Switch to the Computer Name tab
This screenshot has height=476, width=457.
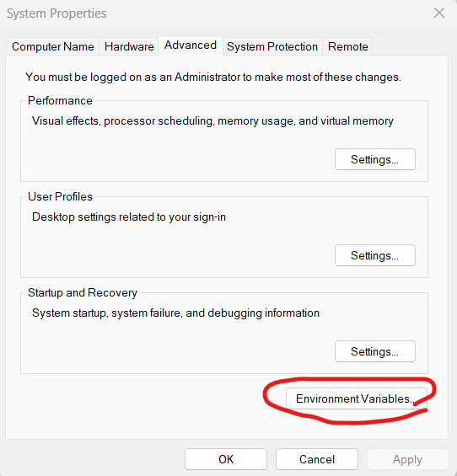point(53,46)
